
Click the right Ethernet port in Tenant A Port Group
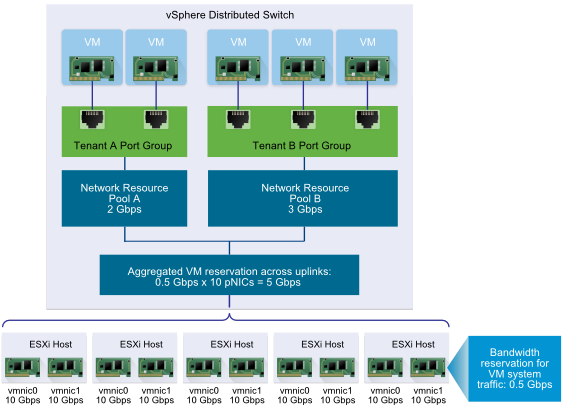click(x=156, y=120)
